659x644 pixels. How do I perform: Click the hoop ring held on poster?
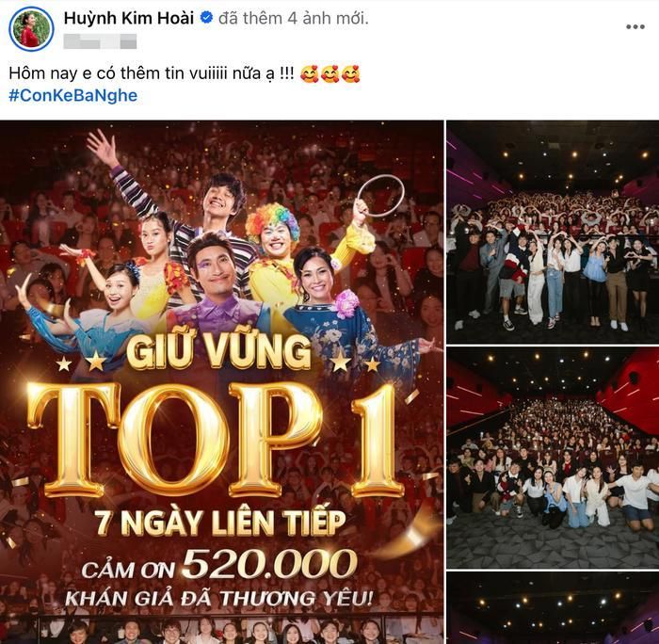point(380,196)
